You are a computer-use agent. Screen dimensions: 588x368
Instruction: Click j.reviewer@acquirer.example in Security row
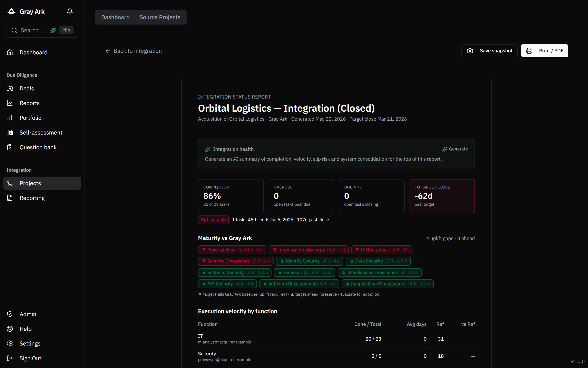[225, 359]
